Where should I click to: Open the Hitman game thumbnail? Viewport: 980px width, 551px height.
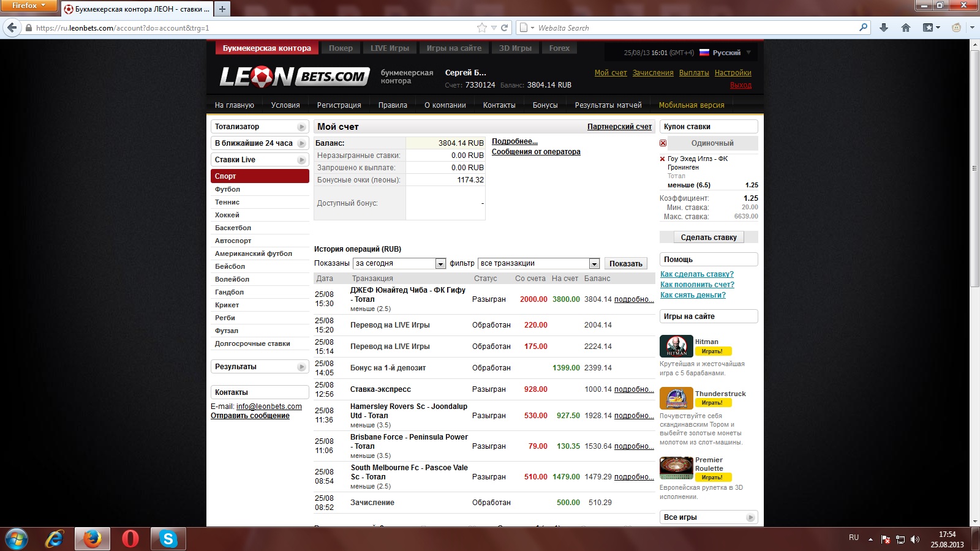tap(676, 347)
